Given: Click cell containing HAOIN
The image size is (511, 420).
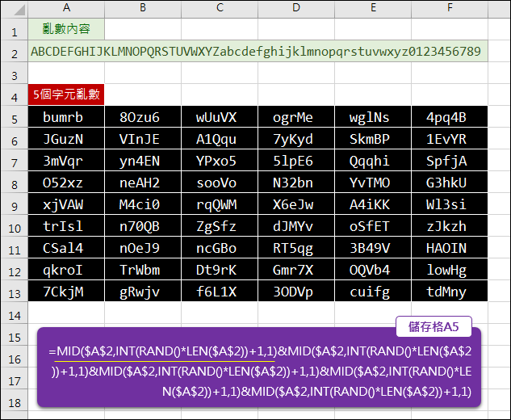Looking at the screenshot, I should pos(450,247).
